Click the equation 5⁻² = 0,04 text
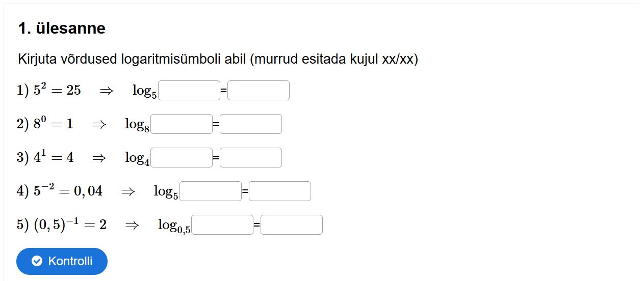Screen dimensions: 644x281 click(68, 191)
